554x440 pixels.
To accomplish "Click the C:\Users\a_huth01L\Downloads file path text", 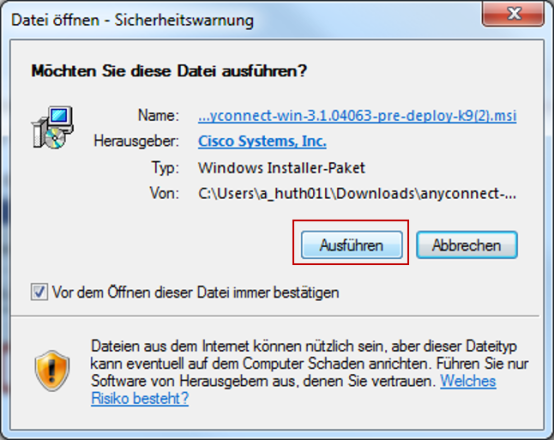I will pyautogui.click(x=357, y=193).
